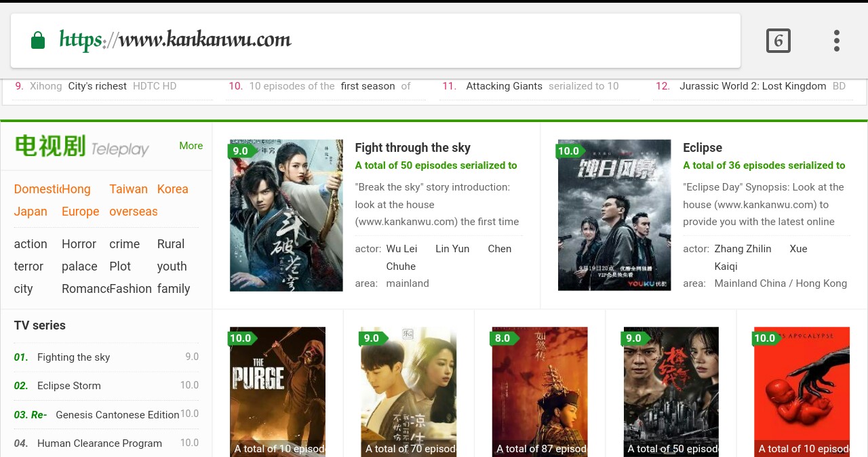The image size is (868, 457).
Task: Open the browser tab switcher showing 6
Action: coord(778,41)
